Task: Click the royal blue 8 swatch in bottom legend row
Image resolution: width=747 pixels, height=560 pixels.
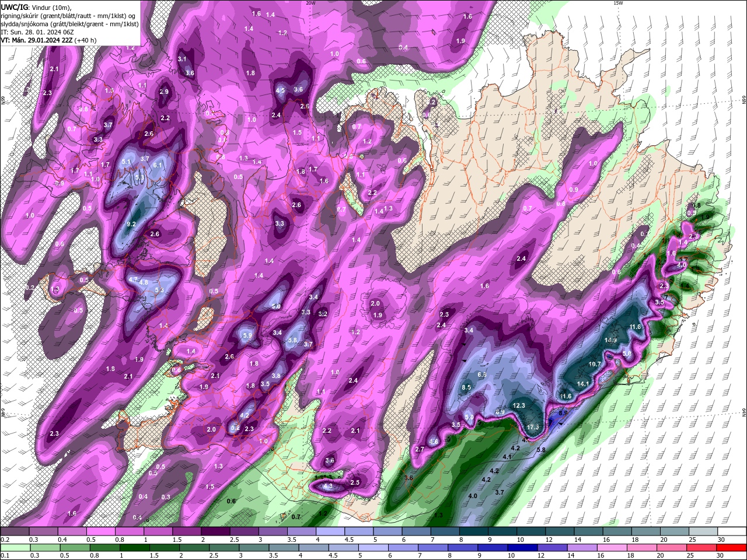Action: pyautogui.click(x=463, y=548)
